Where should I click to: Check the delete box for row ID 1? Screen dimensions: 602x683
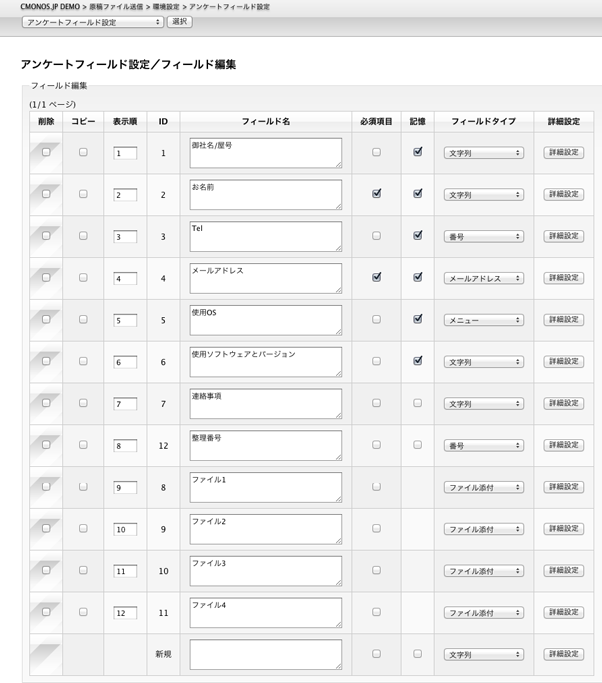click(x=46, y=152)
